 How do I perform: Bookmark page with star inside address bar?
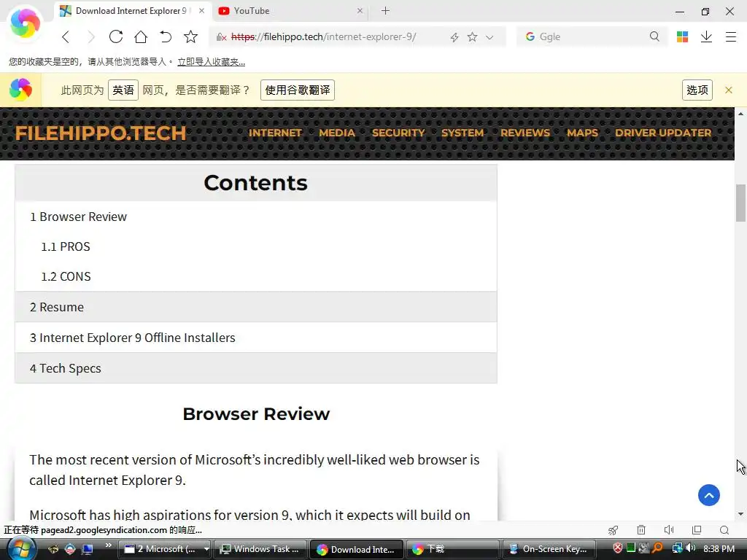(x=472, y=36)
